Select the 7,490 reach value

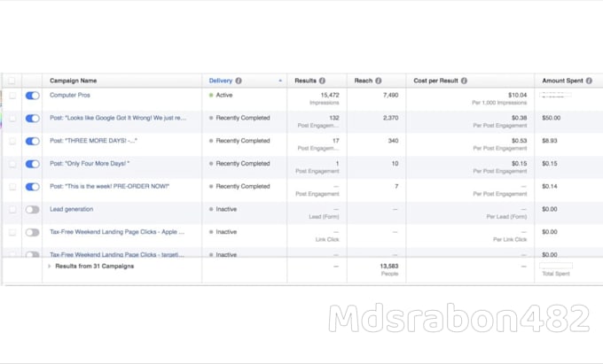click(x=391, y=95)
